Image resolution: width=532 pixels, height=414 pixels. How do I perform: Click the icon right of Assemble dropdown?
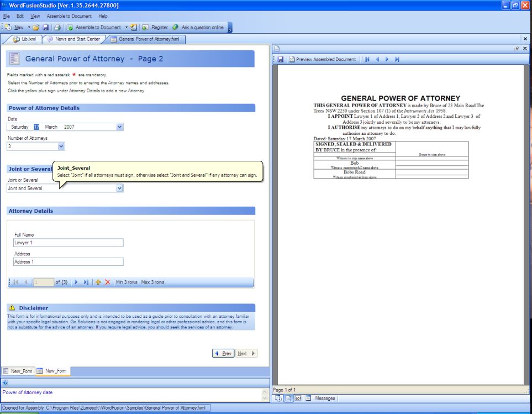134,27
